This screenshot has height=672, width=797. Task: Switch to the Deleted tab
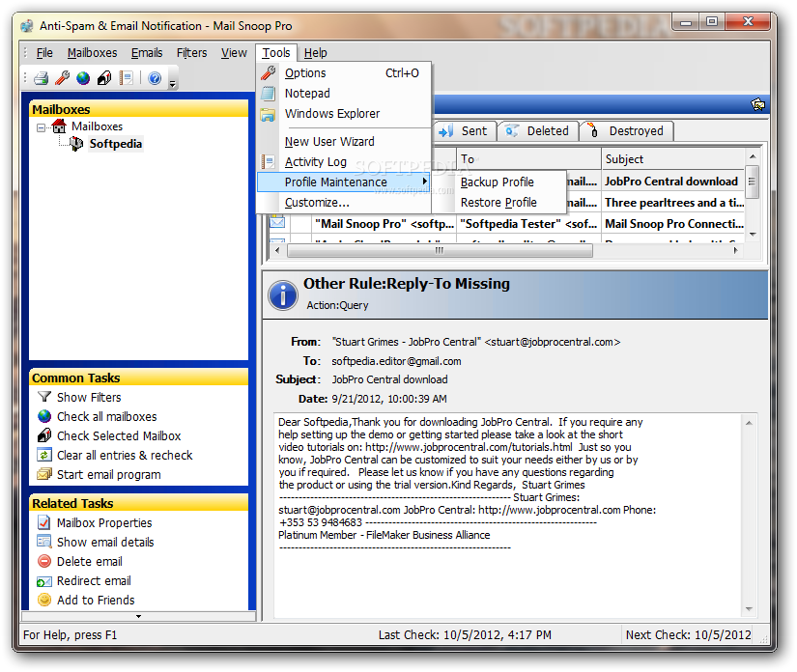click(538, 131)
